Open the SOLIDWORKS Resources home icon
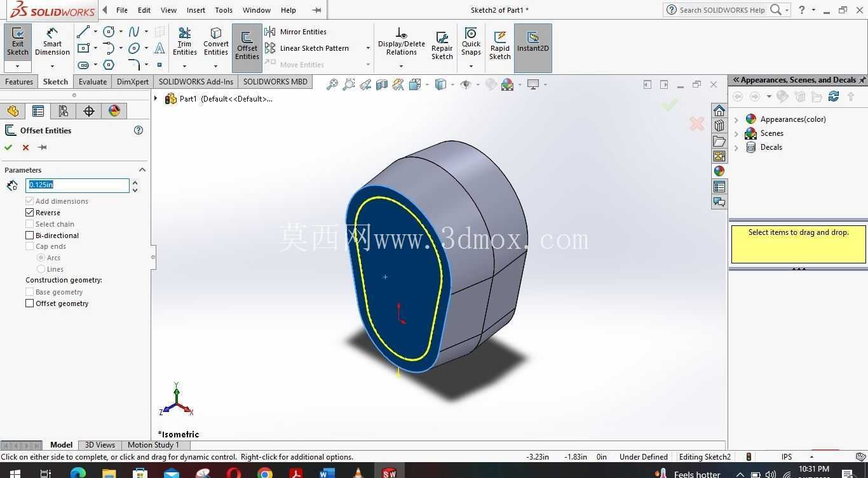868x478 pixels. [x=719, y=110]
